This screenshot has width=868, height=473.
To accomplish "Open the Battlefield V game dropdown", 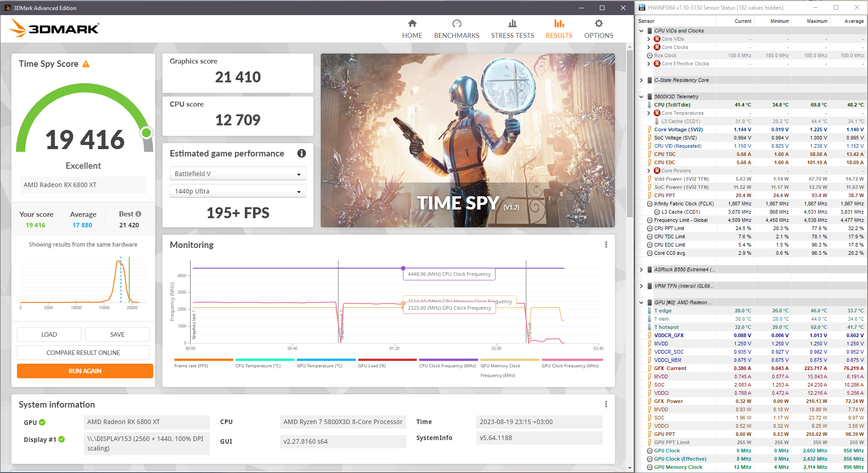I will (x=237, y=174).
